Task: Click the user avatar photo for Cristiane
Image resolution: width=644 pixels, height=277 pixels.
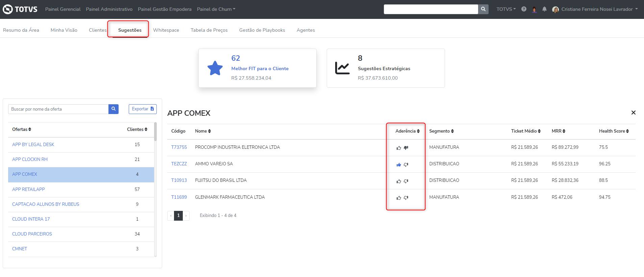Action: click(x=555, y=9)
